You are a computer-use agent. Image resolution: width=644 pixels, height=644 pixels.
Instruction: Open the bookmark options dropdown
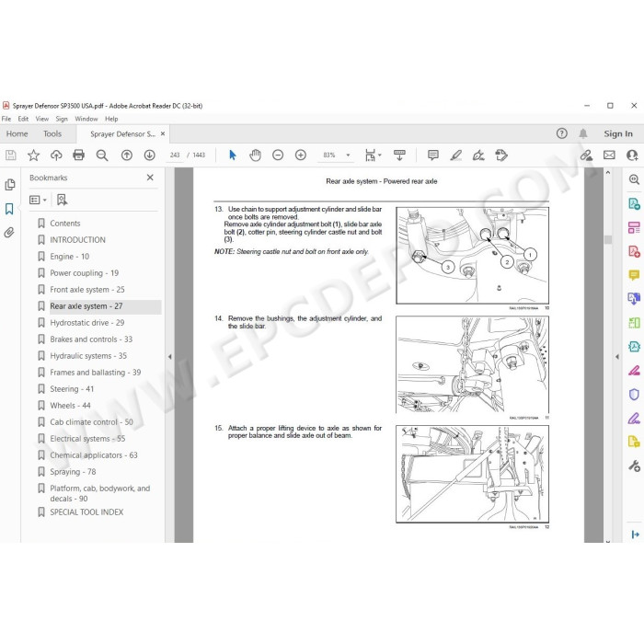tap(38, 200)
